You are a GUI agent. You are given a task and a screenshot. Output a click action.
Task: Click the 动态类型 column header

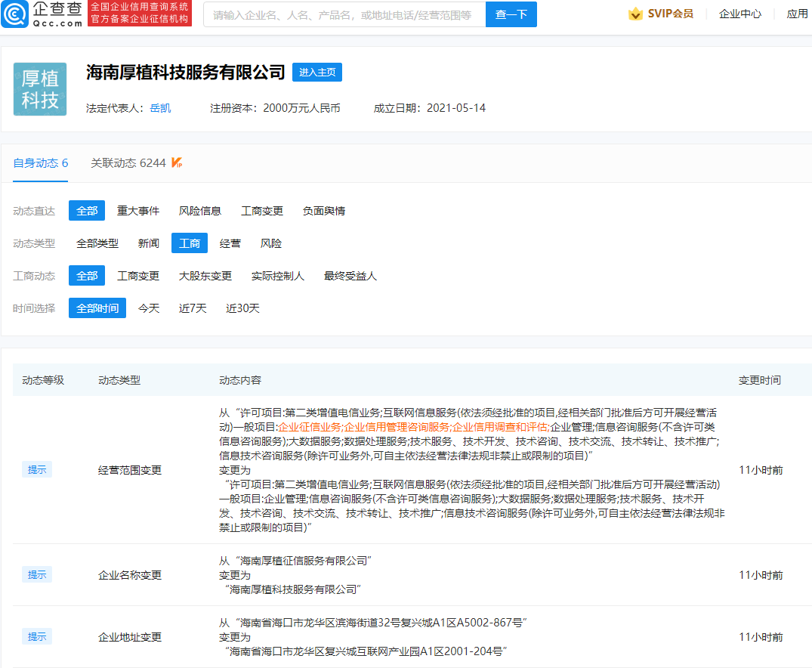(119, 380)
